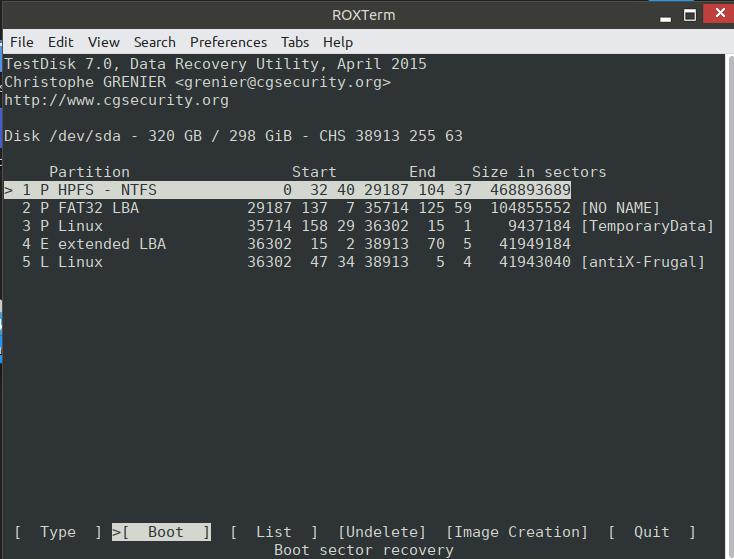Image resolution: width=734 pixels, height=559 pixels.
Task: Open the File menu
Action: point(22,42)
